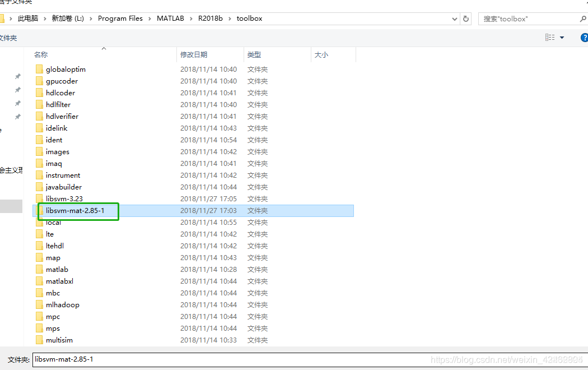Select the ident folder icon
Image resolution: width=588 pixels, height=370 pixels.
pos(39,140)
